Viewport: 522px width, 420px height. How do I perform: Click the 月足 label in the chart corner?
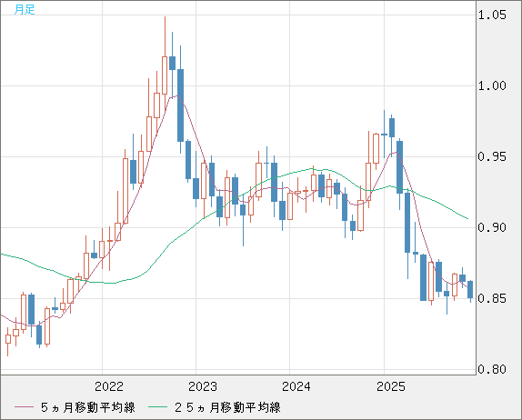(25, 9)
